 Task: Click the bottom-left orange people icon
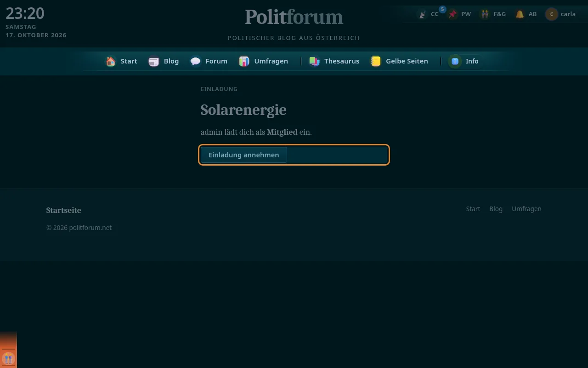[x=8, y=358]
